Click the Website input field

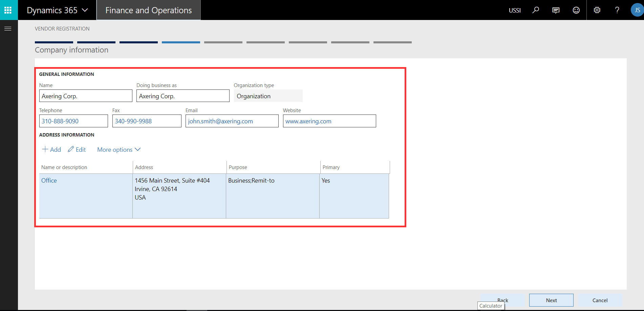329,121
